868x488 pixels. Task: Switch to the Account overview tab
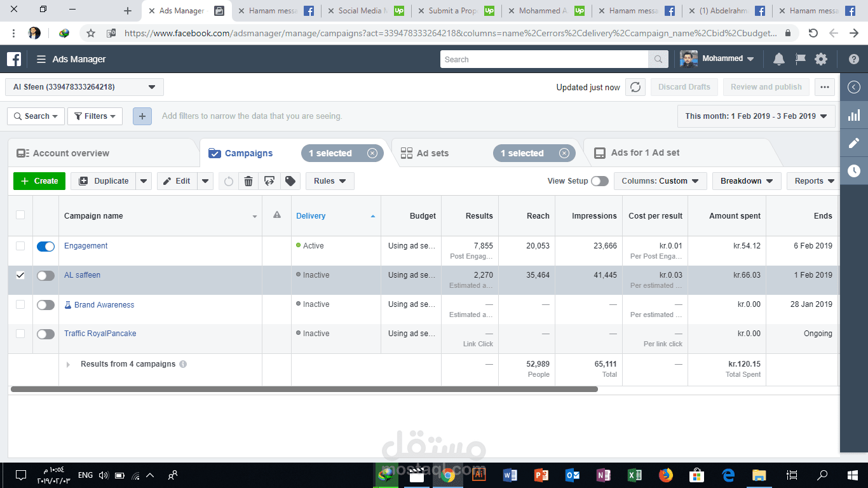tap(104, 153)
